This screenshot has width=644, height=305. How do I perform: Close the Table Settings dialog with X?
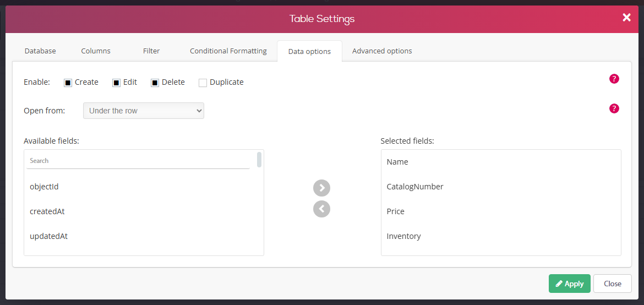pos(626,17)
